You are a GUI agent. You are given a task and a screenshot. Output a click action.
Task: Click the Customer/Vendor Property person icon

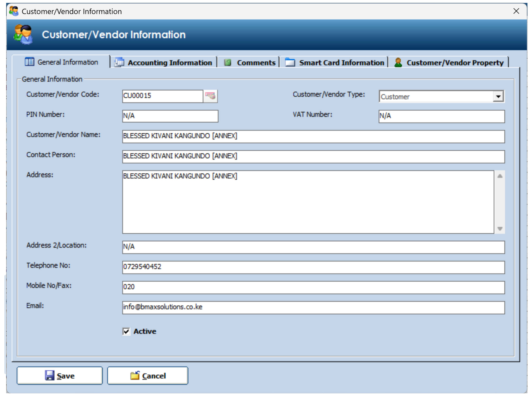pyautogui.click(x=398, y=63)
